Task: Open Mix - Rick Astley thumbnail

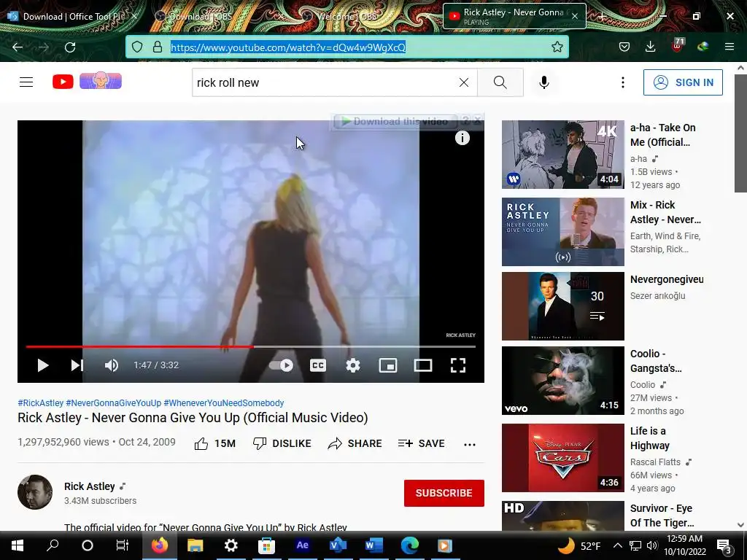Action: click(562, 232)
